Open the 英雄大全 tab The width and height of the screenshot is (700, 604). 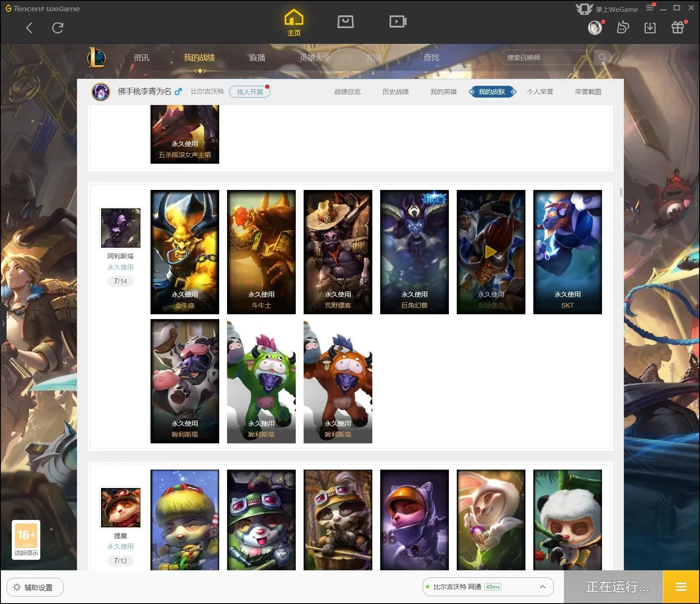315,57
